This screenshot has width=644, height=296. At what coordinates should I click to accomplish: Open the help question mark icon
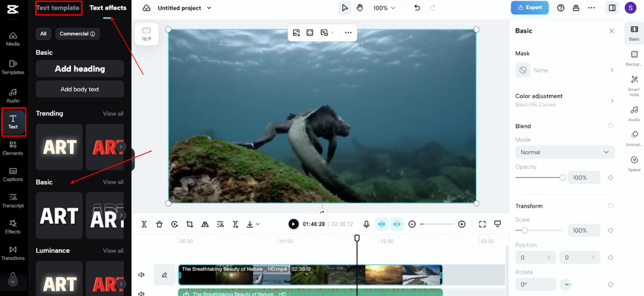pos(561,8)
